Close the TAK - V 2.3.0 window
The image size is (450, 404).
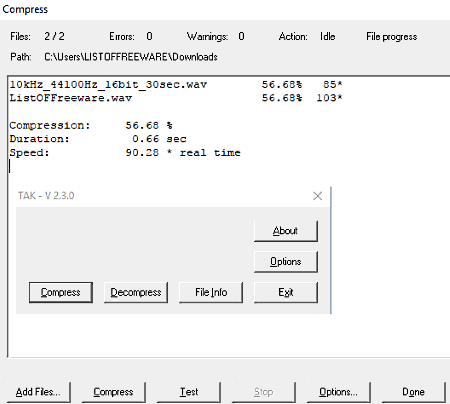[318, 196]
